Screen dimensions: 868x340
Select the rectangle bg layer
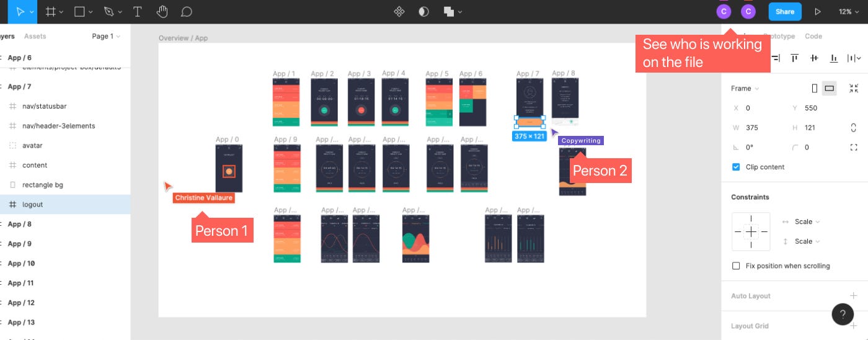coord(65,185)
